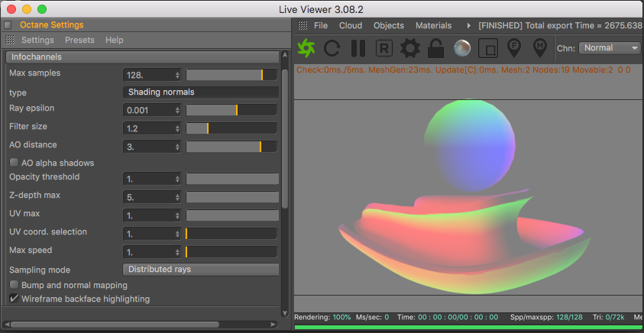Click the Spp/maxspp 128/128 status text
Image resolution: width=644 pixels, height=333 pixels.
(548, 317)
